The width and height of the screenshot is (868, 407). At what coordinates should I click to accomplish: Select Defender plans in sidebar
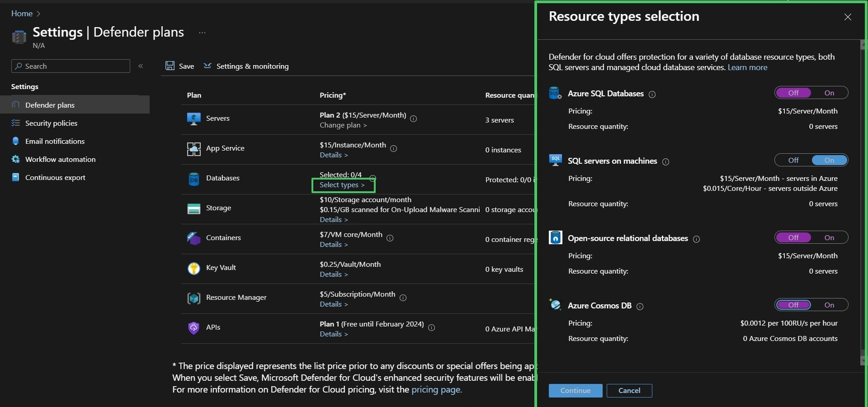point(75,105)
